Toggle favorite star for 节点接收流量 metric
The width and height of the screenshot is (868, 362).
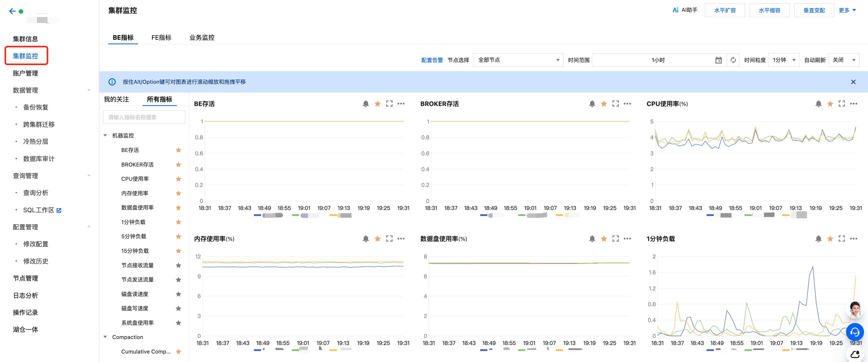[x=178, y=265]
